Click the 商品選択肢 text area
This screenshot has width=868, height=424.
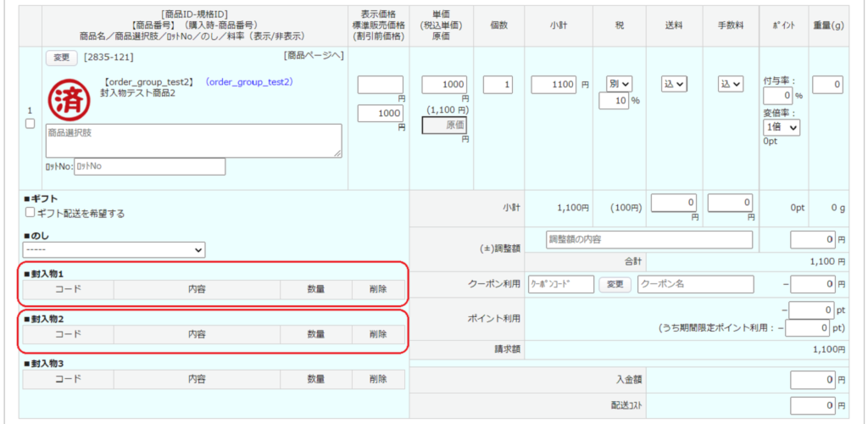[193, 141]
